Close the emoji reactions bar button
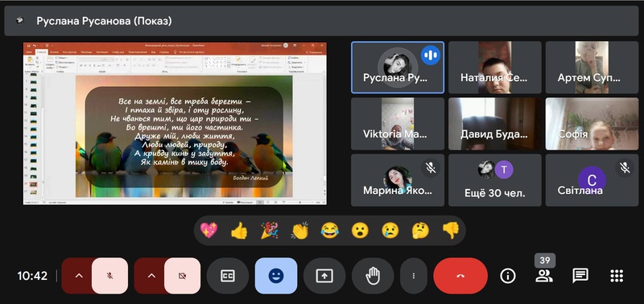This screenshot has width=644, height=304. (276, 276)
